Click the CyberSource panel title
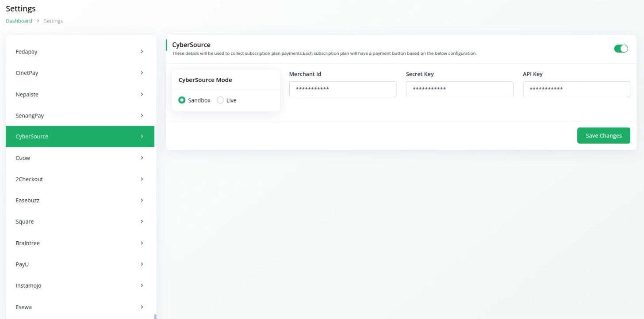644x319 pixels. (x=191, y=45)
